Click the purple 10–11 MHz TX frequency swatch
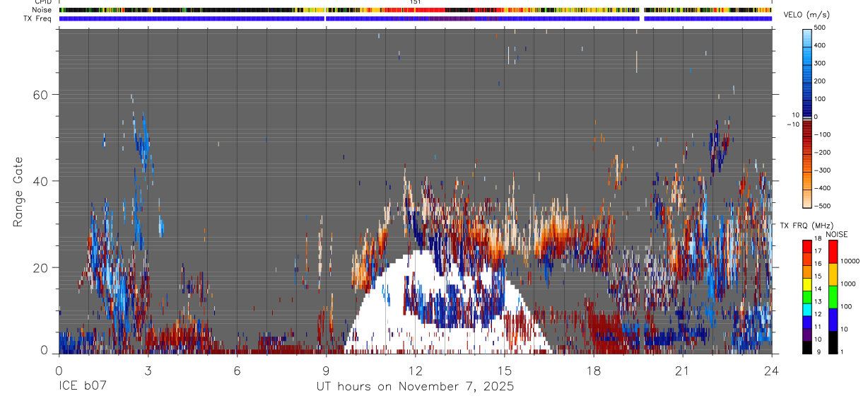Image resolution: width=868 pixels, height=401 pixels. [x=807, y=335]
